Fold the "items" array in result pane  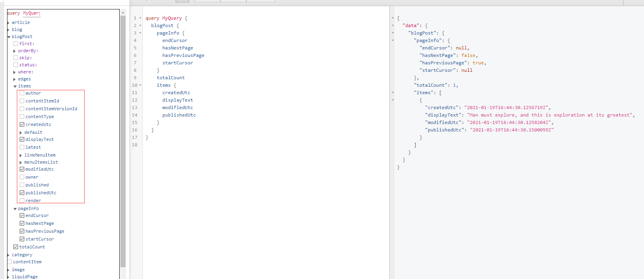[393, 93]
